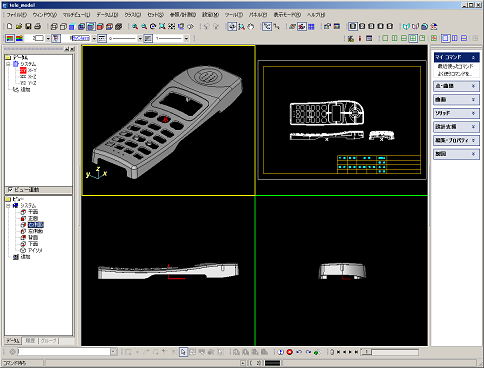Select the light blue shaded cube icon

pos(72,26)
